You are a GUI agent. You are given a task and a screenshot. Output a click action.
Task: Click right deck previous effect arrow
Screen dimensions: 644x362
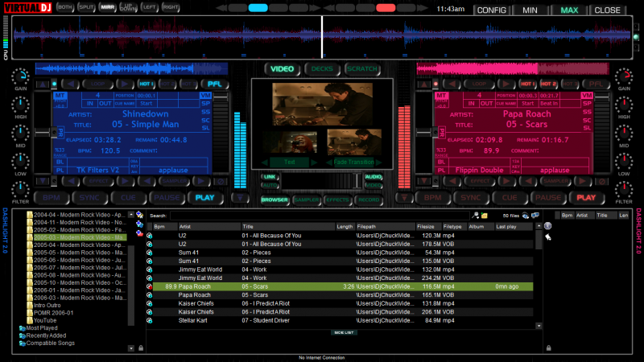coord(452,181)
